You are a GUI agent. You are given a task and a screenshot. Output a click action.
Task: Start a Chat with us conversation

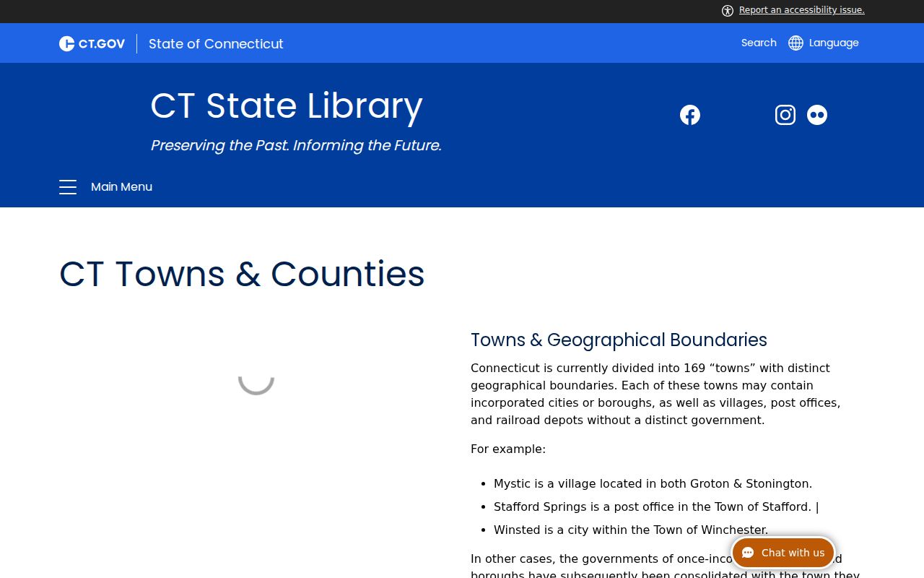pos(783,553)
